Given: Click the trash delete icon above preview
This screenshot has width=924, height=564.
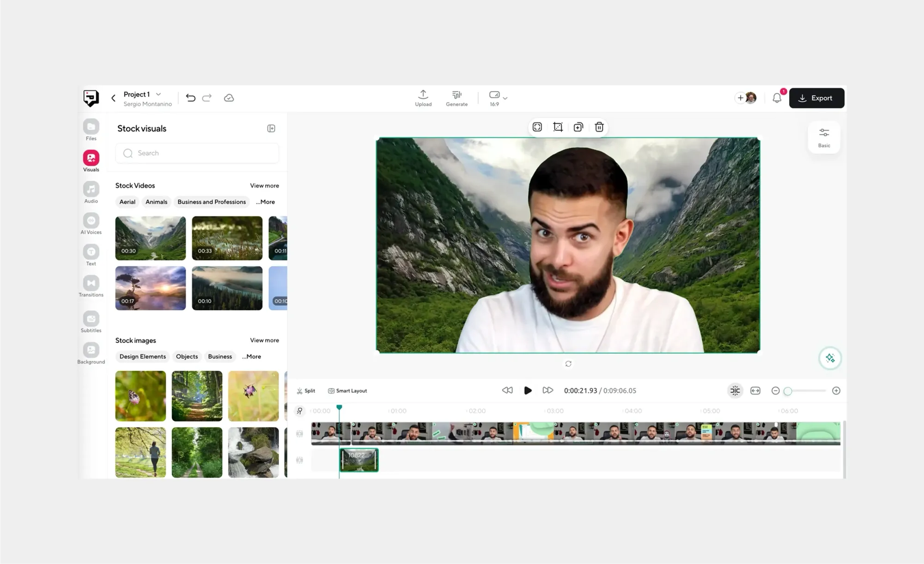Looking at the screenshot, I should 599,127.
